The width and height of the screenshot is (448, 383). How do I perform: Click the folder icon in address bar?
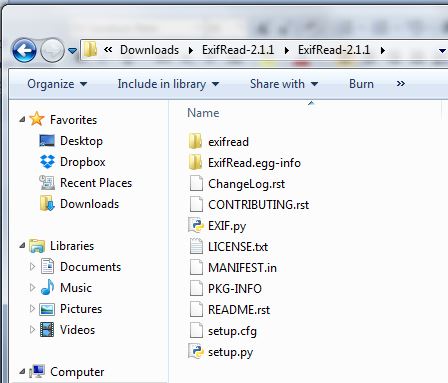point(90,50)
